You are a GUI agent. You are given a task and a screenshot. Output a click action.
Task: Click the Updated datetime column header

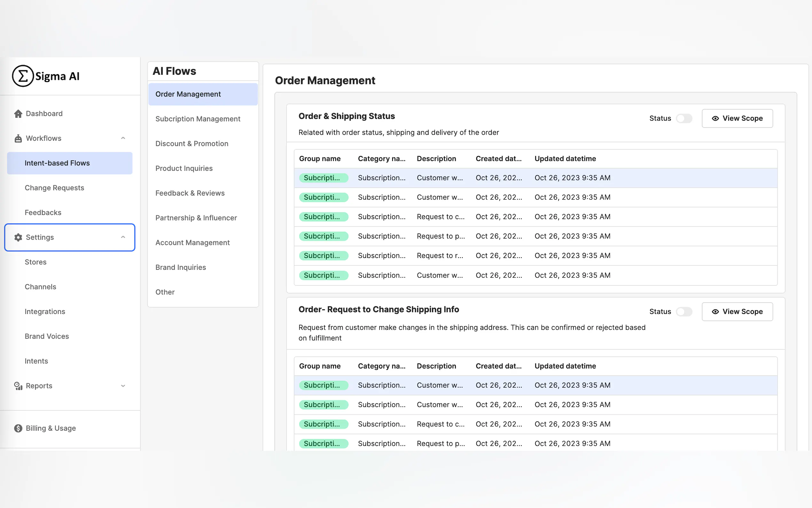565,159
